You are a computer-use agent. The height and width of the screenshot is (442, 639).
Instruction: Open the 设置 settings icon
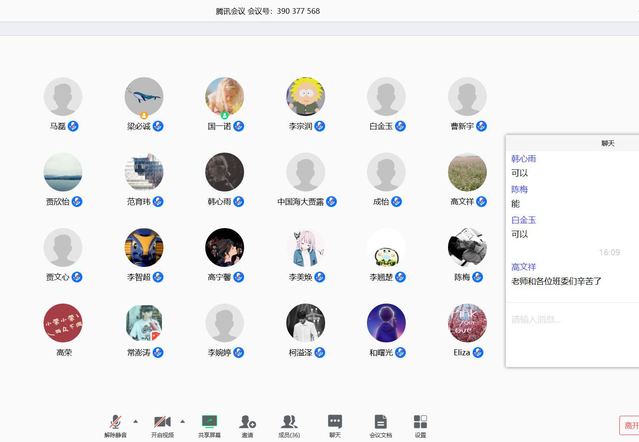point(420,424)
